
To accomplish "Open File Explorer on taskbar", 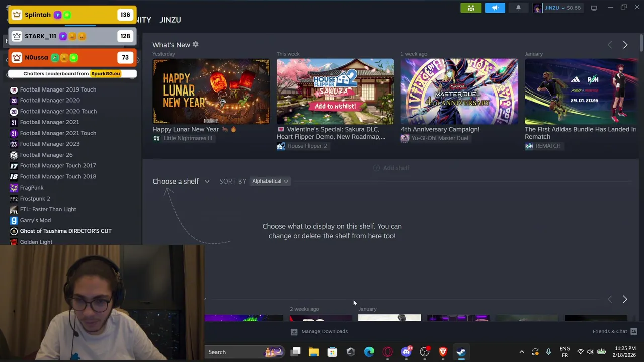I will (x=314, y=352).
